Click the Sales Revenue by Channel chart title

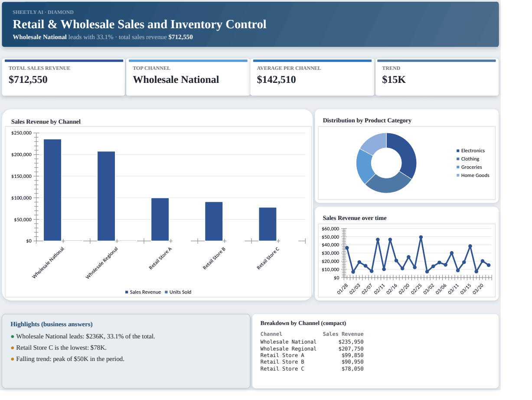click(46, 121)
